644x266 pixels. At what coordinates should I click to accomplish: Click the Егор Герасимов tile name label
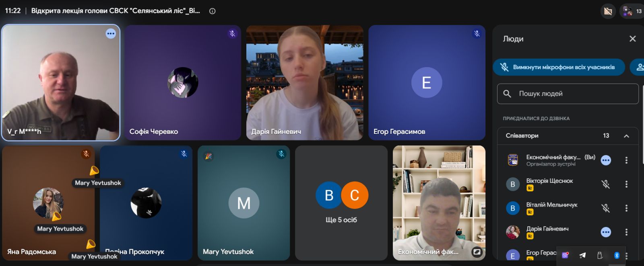[399, 131]
